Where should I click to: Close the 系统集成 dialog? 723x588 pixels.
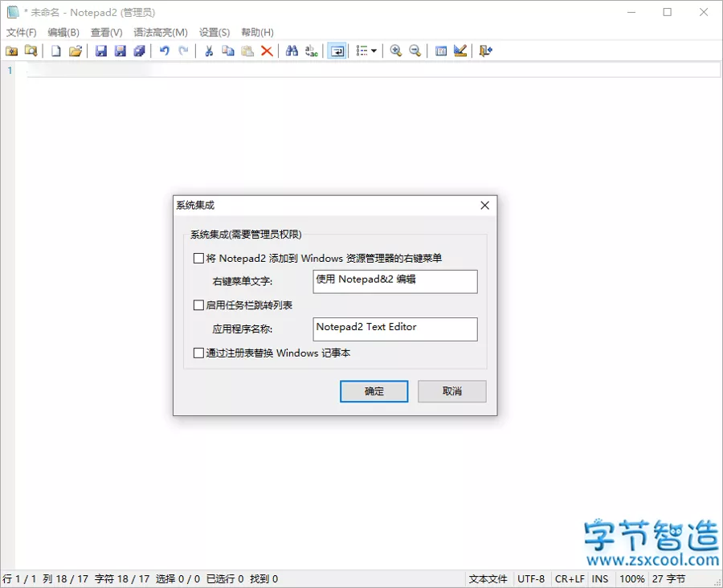484,205
